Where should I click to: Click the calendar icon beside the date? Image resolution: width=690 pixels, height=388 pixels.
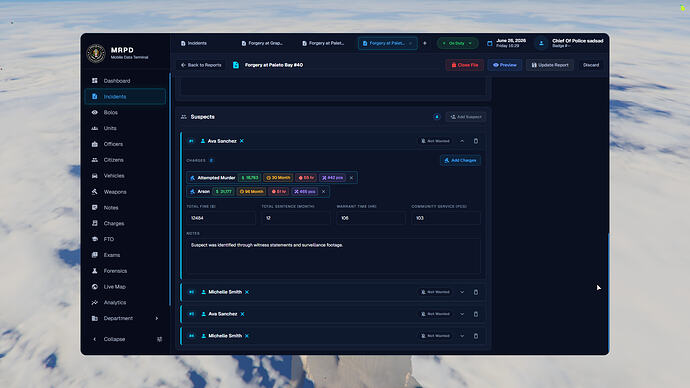point(490,43)
